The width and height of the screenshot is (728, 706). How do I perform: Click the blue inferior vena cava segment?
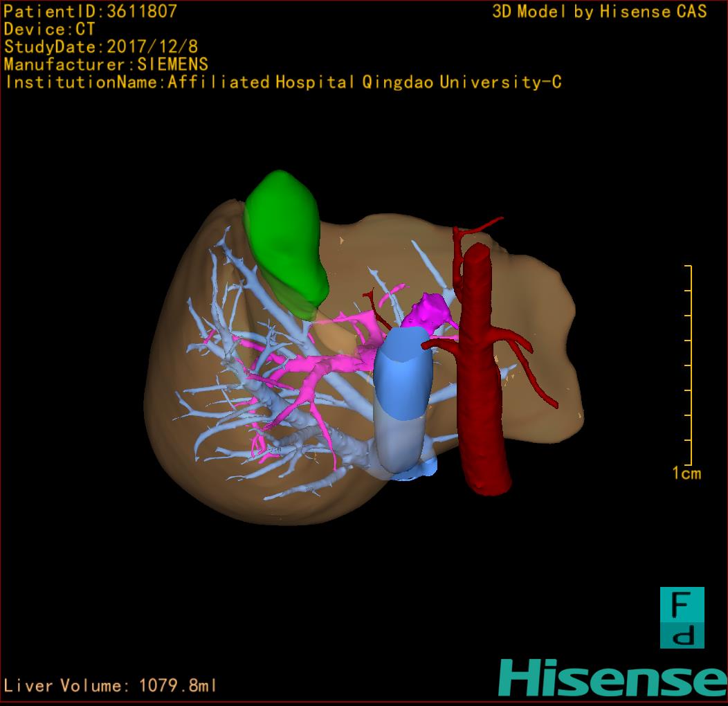pyautogui.click(x=403, y=374)
